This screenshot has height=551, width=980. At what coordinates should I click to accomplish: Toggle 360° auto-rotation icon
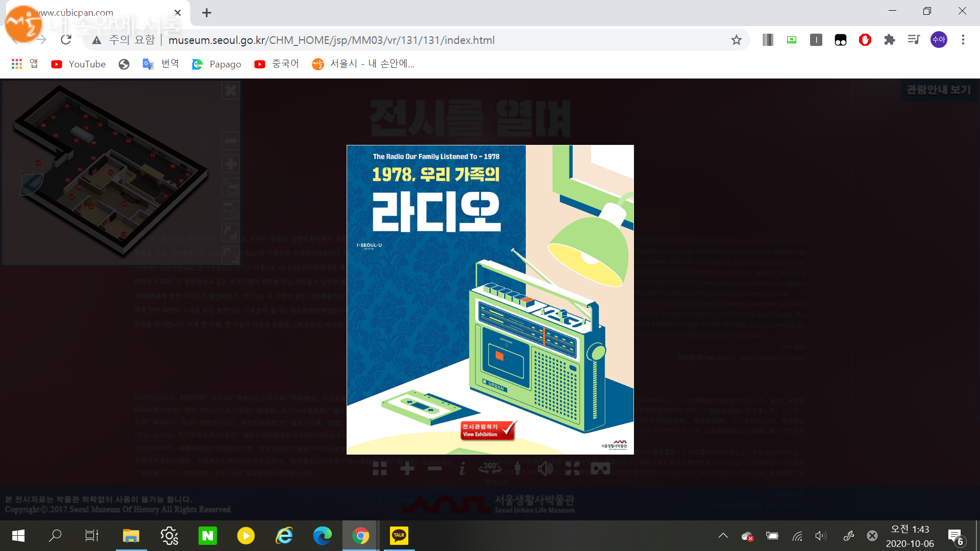click(x=490, y=468)
